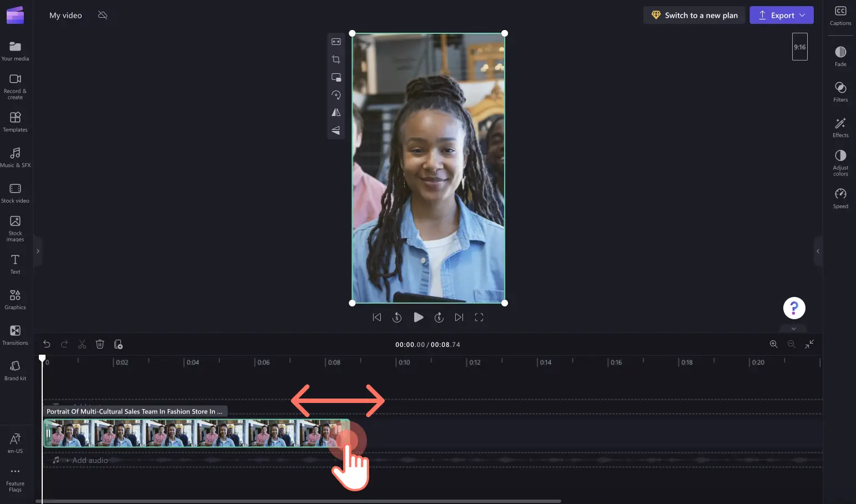Open the Filters panel
The width and height of the screenshot is (856, 504).
tap(840, 92)
